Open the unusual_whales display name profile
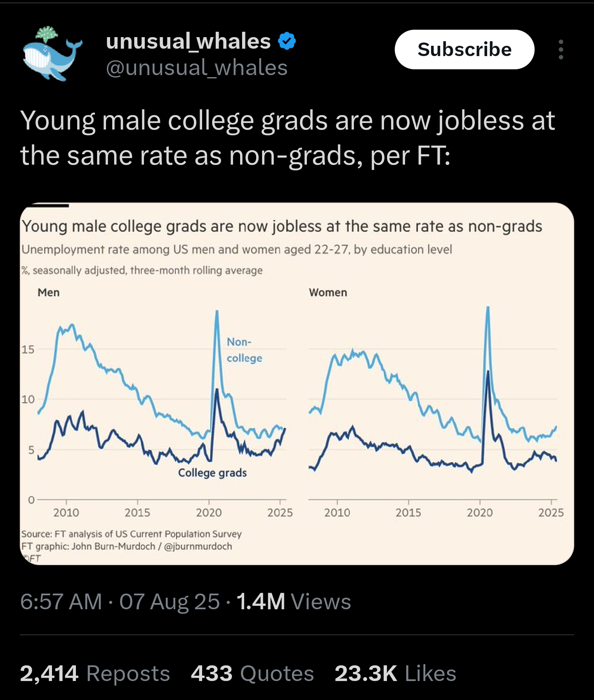This screenshot has height=700, width=594. pos(188,41)
